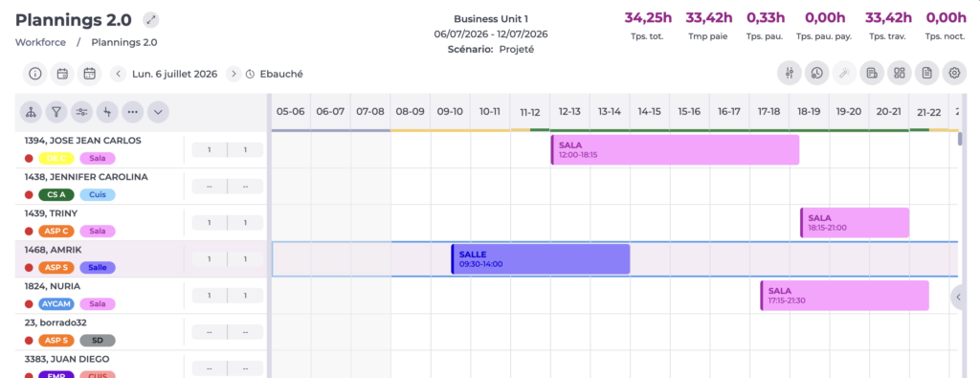This screenshot has height=378, width=980.
Task: Click the vertical sliders adjustment icon
Action: (790, 73)
